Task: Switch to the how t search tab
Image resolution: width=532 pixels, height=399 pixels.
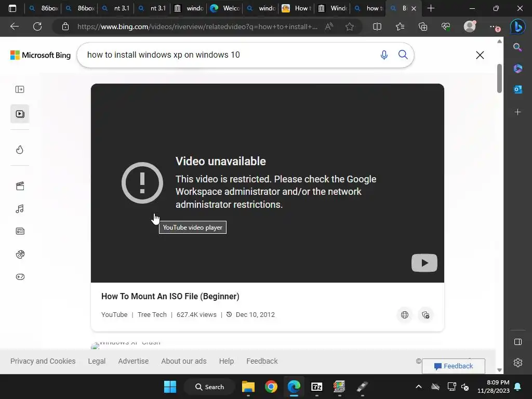Action: tap(369, 8)
